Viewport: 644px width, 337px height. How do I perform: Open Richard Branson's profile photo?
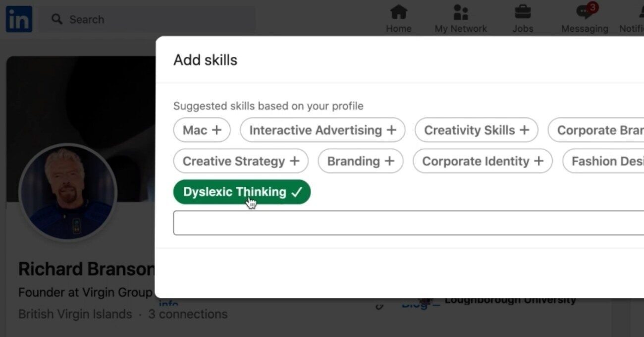click(68, 192)
